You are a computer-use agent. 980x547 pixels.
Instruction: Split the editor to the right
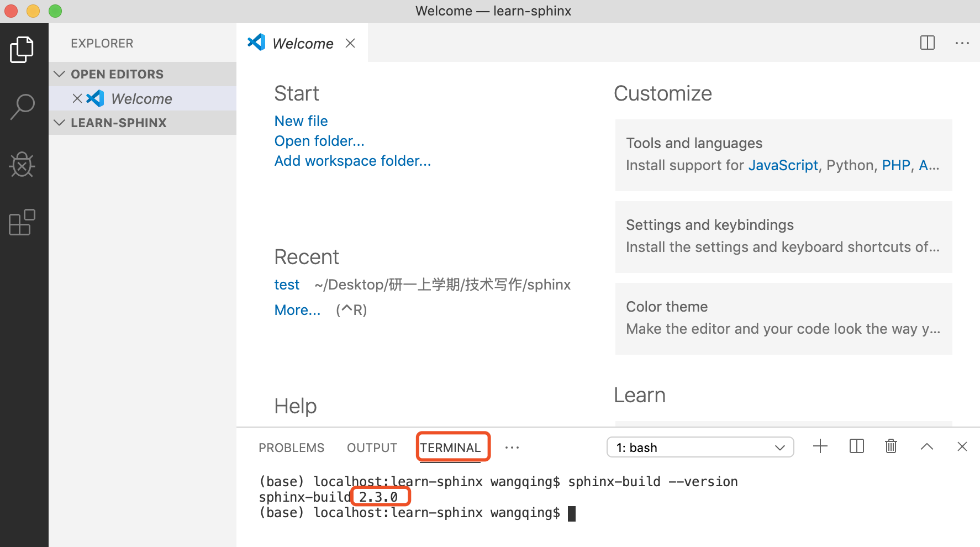tap(927, 43)
